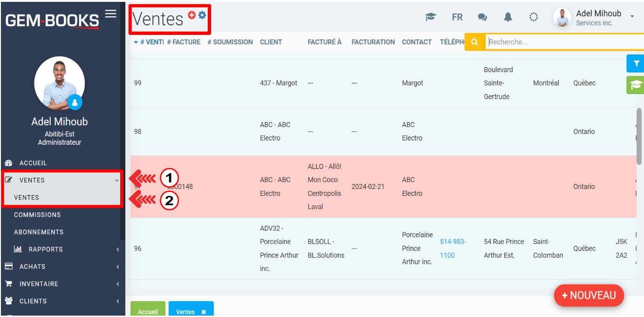
Task: Click the green training cap side button
Action: click(x=636, y=85)
